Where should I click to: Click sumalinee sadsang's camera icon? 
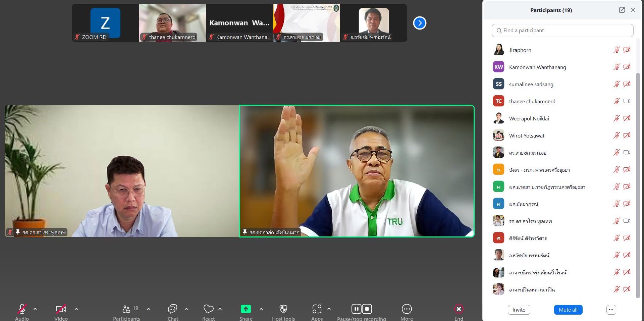(627, 84)
